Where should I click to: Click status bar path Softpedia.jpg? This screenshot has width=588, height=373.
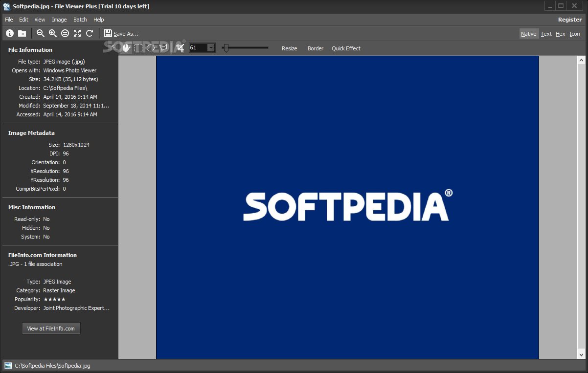coord(52,366)
